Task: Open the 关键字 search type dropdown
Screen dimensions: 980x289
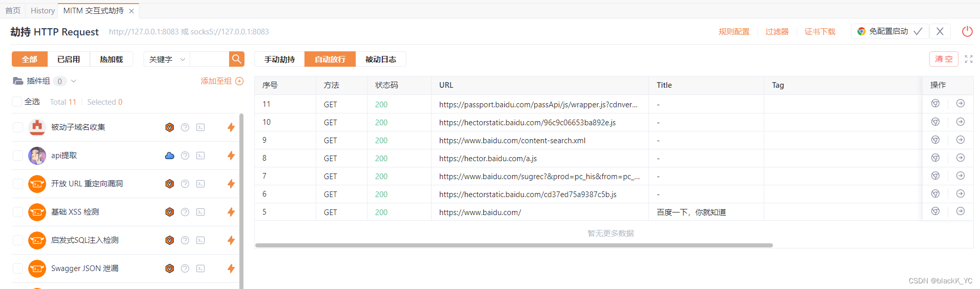Action: pyautogui.click(x=167, y=59)
